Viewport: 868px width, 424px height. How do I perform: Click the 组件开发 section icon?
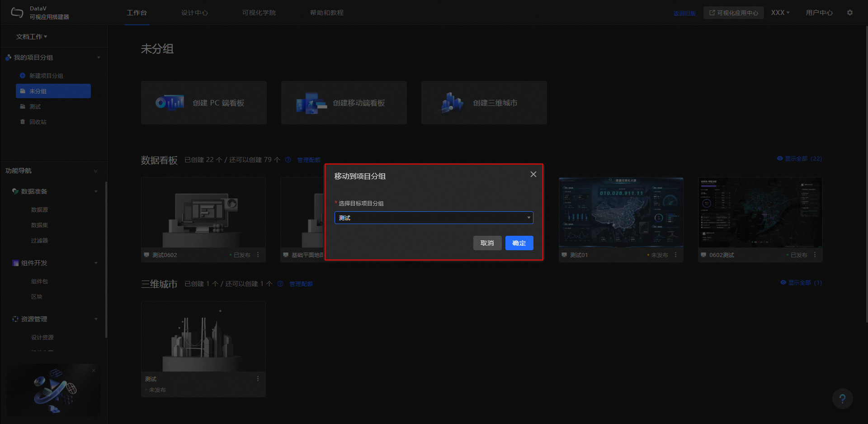click(x=15, y=263)
